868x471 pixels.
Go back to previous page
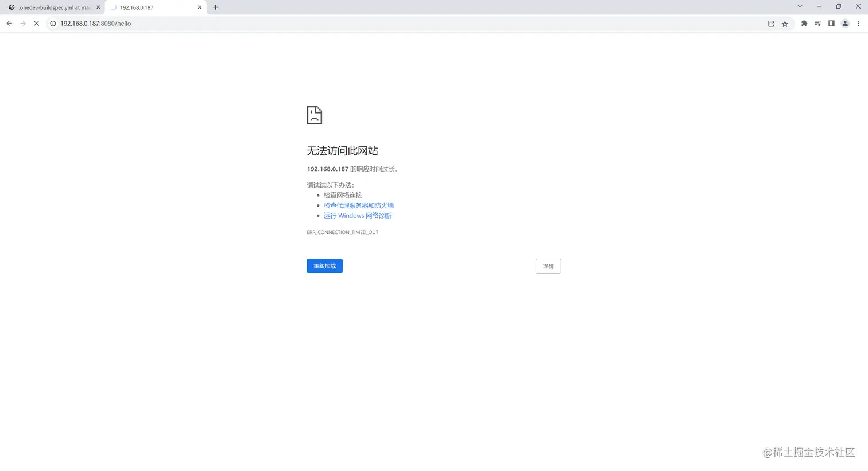[x=9, y=24]
